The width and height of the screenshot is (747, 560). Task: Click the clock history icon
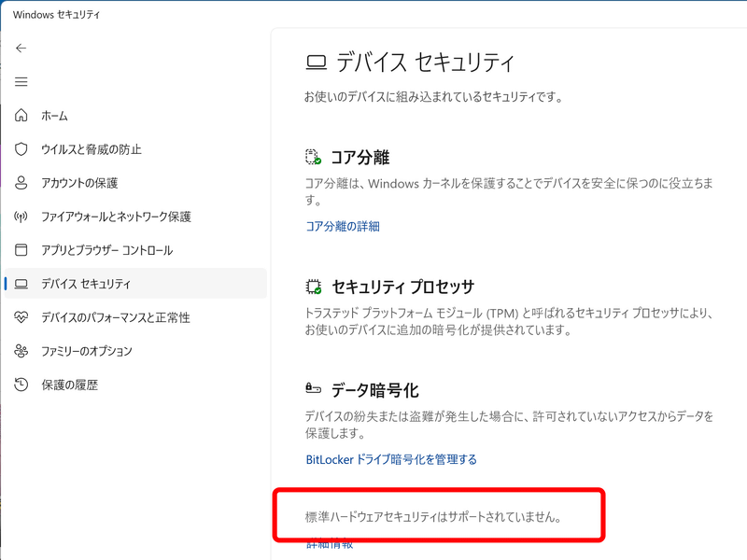pos(21,385)
